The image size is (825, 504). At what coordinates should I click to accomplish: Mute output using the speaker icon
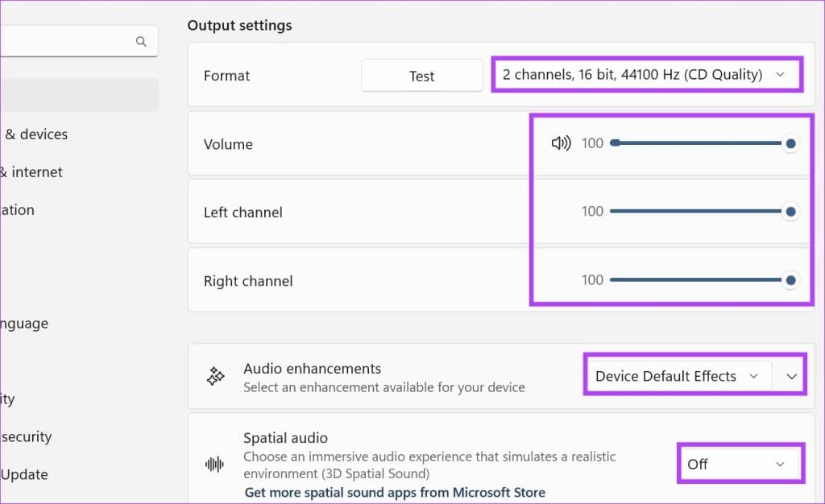[x=561, y=143]
